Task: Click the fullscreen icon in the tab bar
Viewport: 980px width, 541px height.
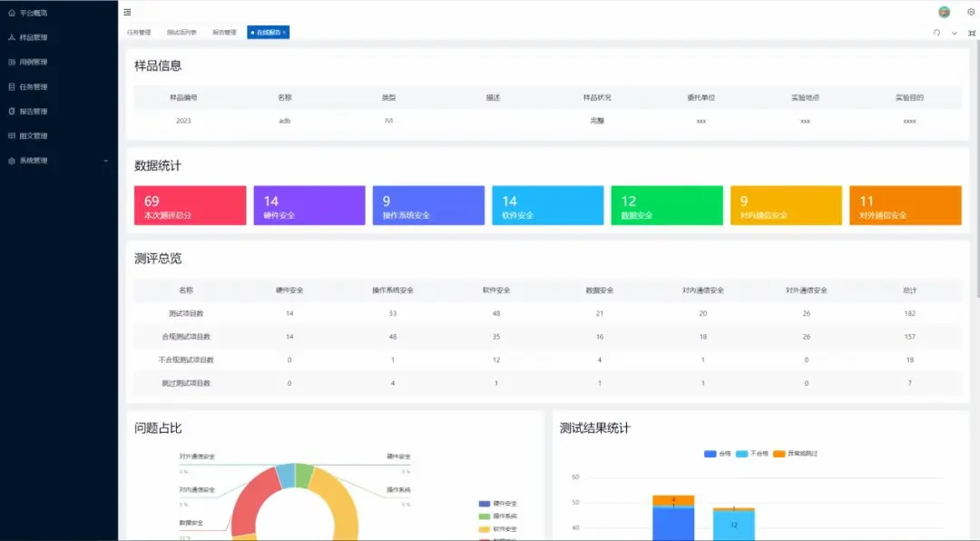Action: [972, 33]
